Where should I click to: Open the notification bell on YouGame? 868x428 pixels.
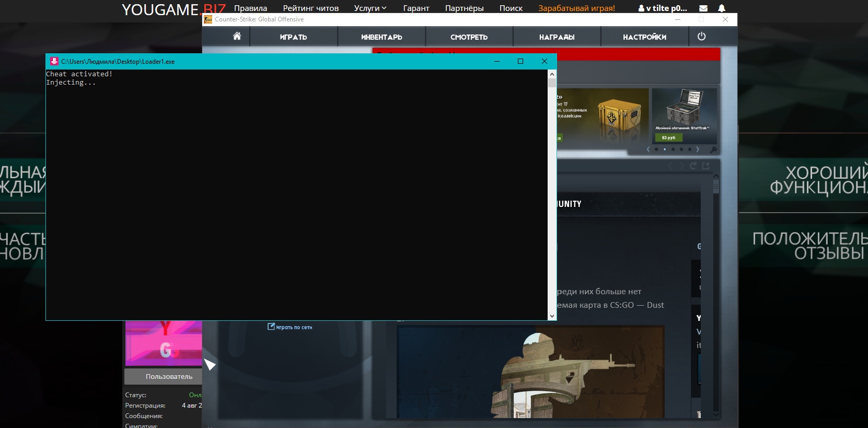721,8
